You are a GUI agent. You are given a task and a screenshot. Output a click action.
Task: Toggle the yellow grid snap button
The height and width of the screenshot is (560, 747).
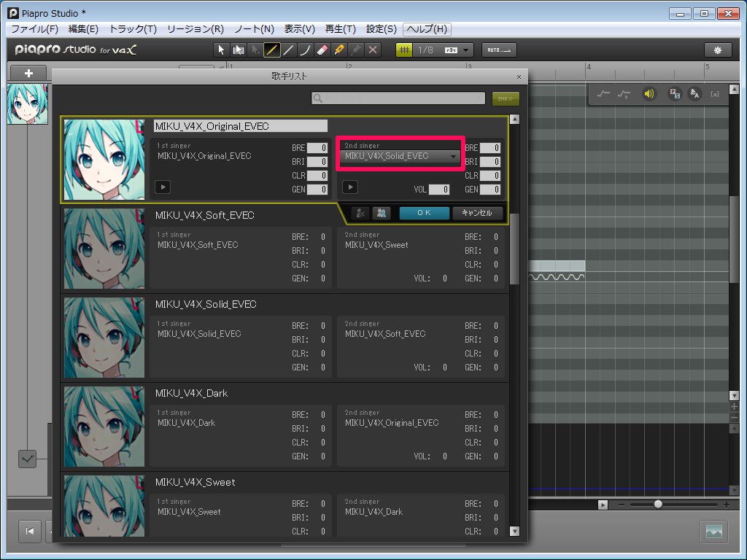(404, 50)
